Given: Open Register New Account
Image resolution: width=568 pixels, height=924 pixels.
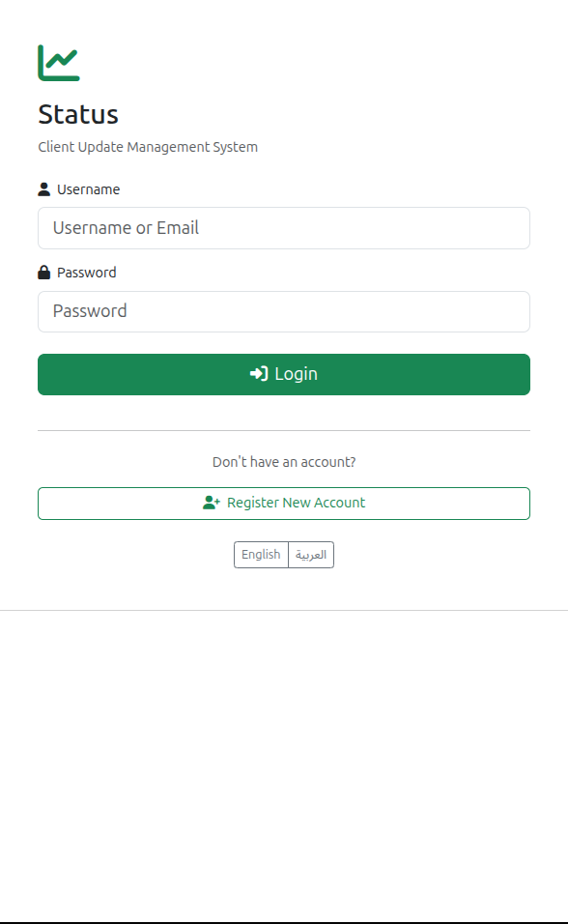Looking at the screenshot, I should 284,503.
